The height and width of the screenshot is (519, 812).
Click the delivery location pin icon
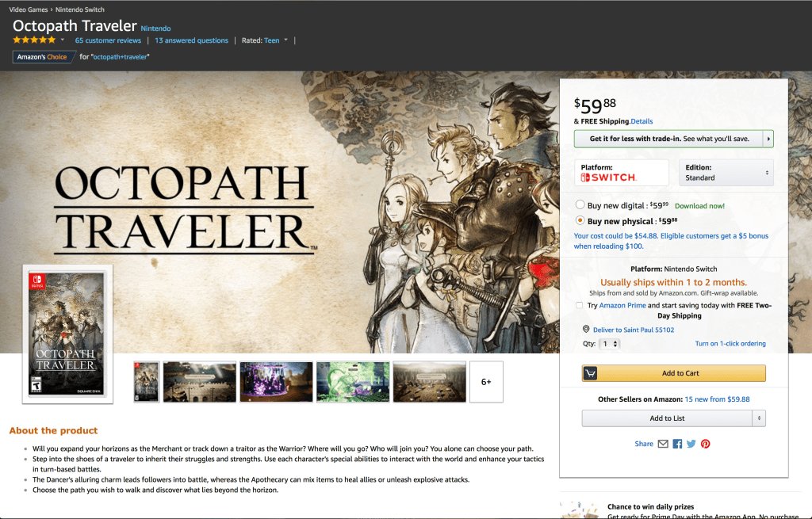pos(586,329)
